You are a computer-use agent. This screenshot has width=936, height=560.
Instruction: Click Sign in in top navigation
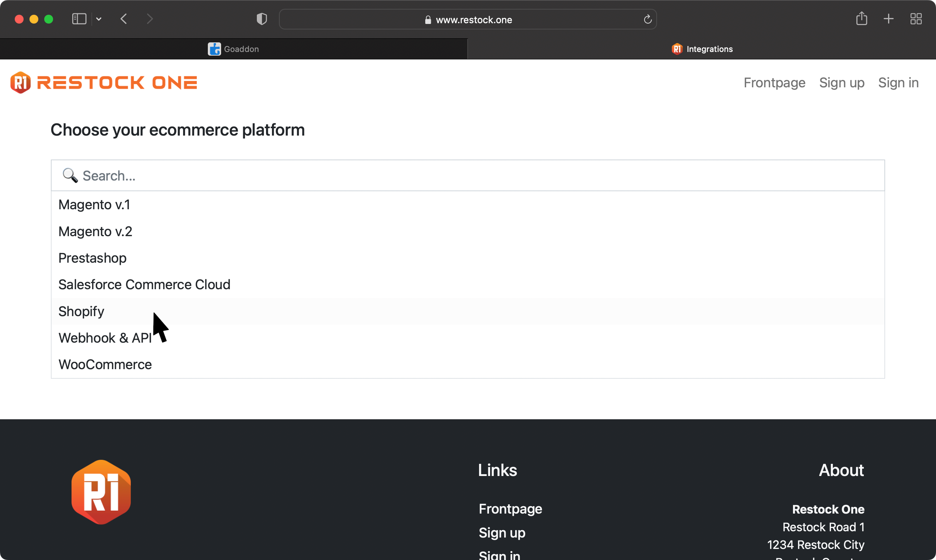pyautogui.click(x=898, y=83)
